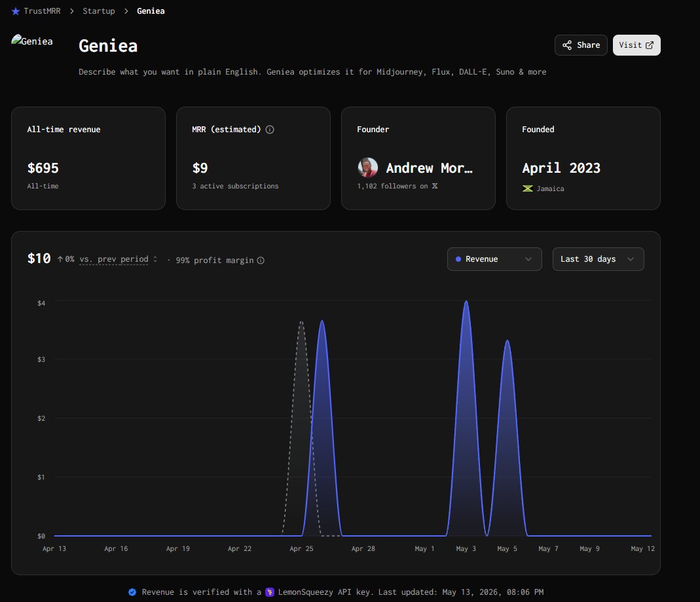This screenshot has width=700, height=602.
Task: Click the founder avatar photo
Action: point(368,168)
